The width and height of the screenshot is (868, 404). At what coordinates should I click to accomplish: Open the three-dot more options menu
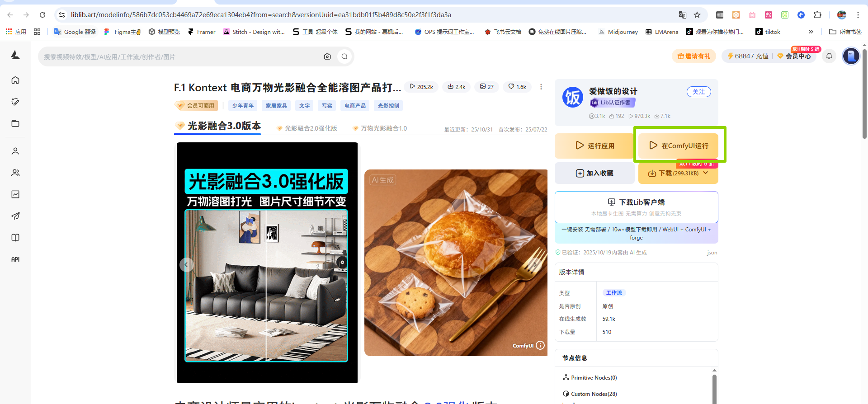pos(541,87)
